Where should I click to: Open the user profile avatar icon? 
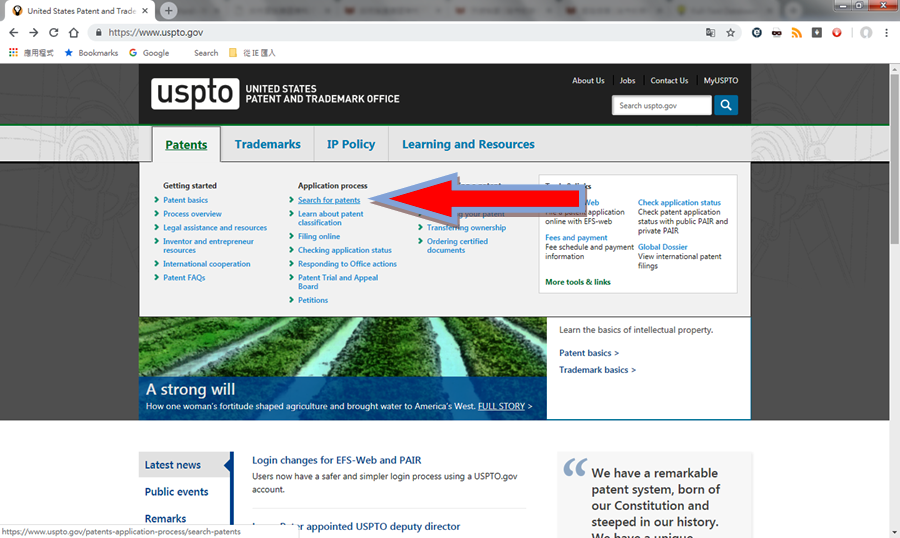(x=866, y=33)
